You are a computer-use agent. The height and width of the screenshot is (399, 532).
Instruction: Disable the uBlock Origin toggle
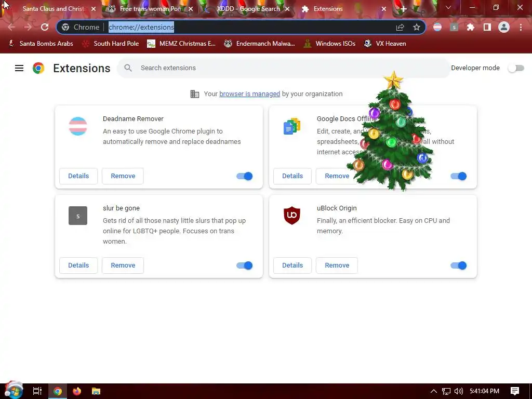coord(458,265)
